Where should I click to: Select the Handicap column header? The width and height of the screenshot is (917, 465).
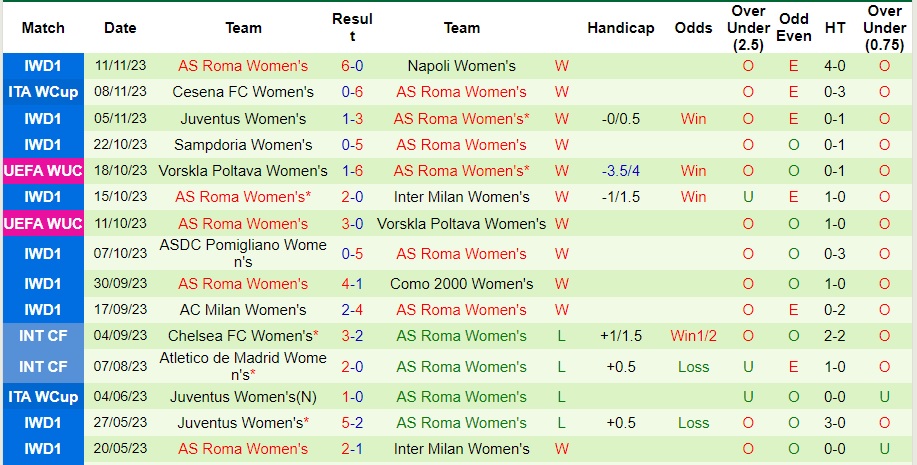tap(620, 28)
